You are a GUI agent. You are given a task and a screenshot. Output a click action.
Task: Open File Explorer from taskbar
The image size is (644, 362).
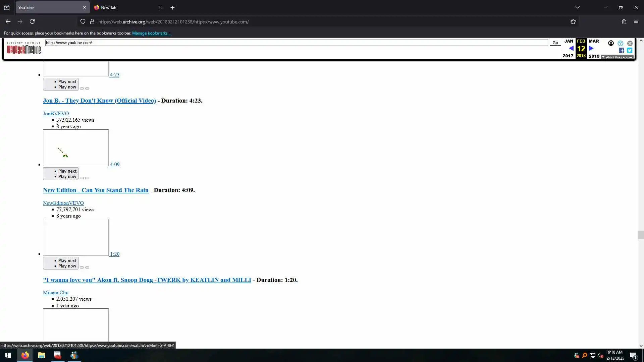pyautogui.click(x=42, y=355)
